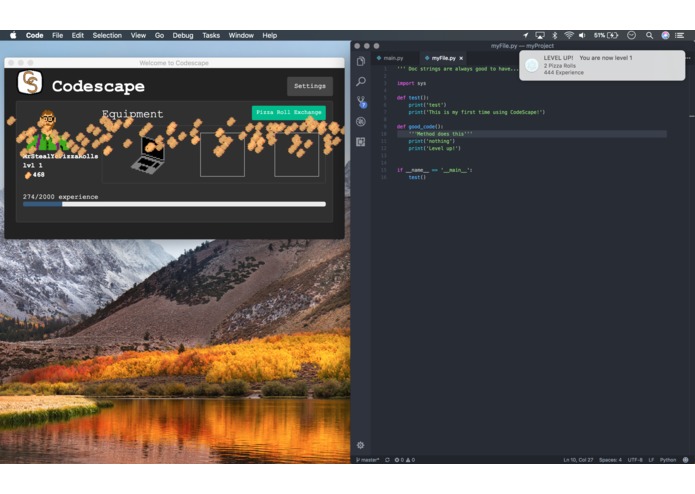695x494 pixels.
Task: Open the Help menu
Action: (269, 35)
